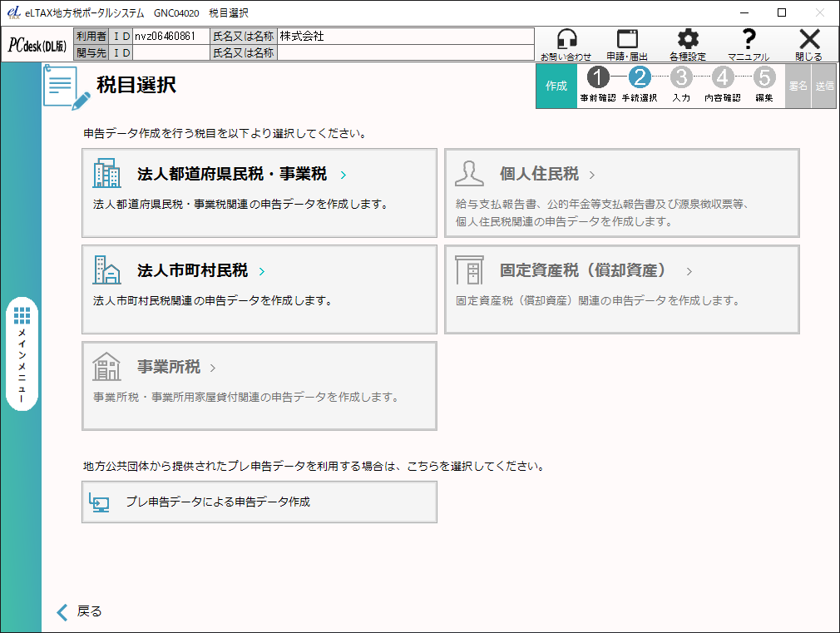The width and height of the screenshot is (840, 633).
Task: Select step 1 事前確認 circle
Action: (598, 77)
